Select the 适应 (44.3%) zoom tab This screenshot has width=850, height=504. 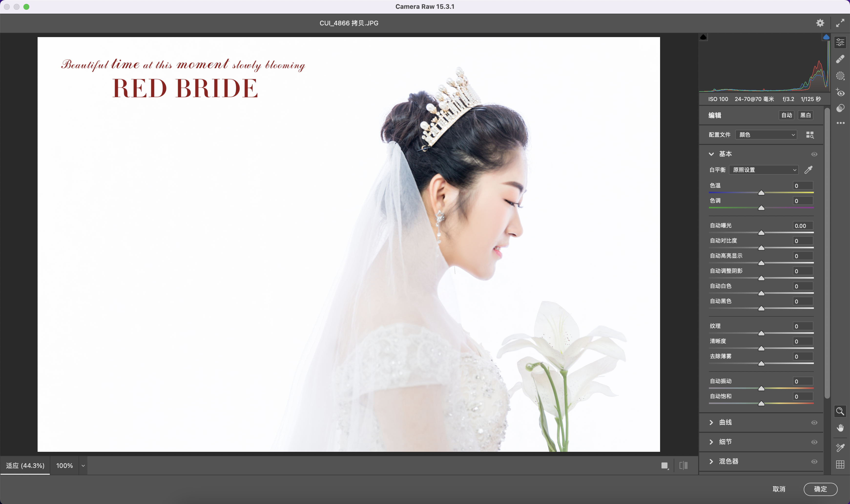[25, 466]
